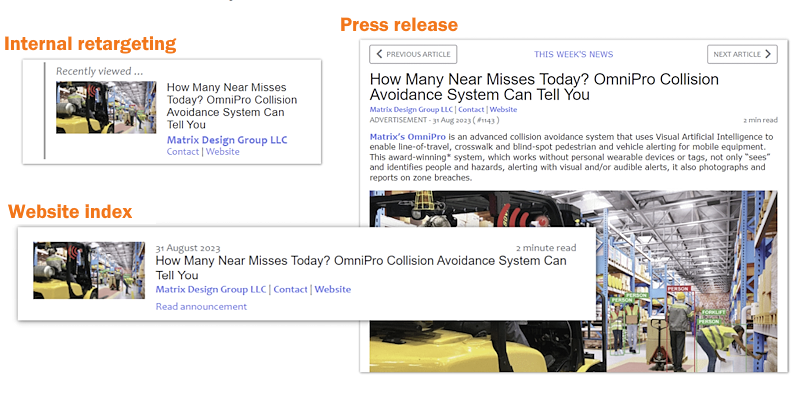Click press release headline about OmniPro
800x396 pixels.
tap(544, 87)
